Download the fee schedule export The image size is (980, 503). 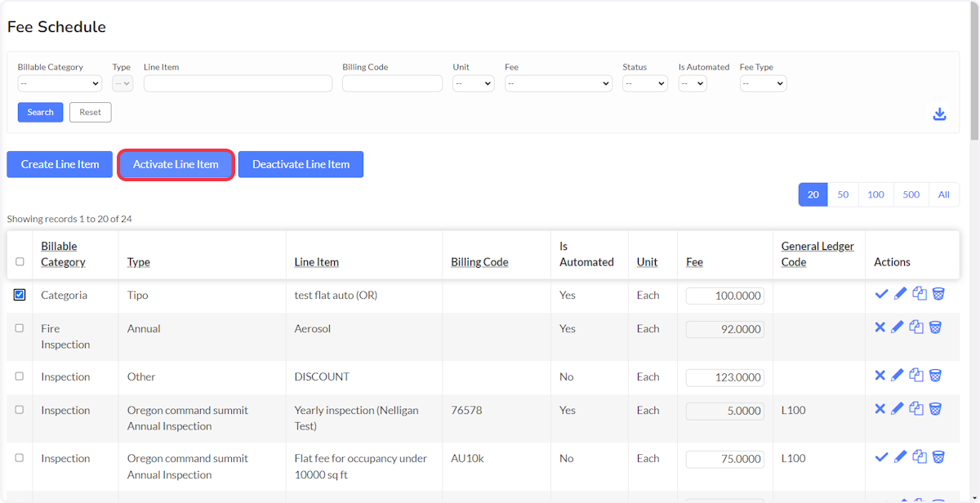tap(939, 114)
